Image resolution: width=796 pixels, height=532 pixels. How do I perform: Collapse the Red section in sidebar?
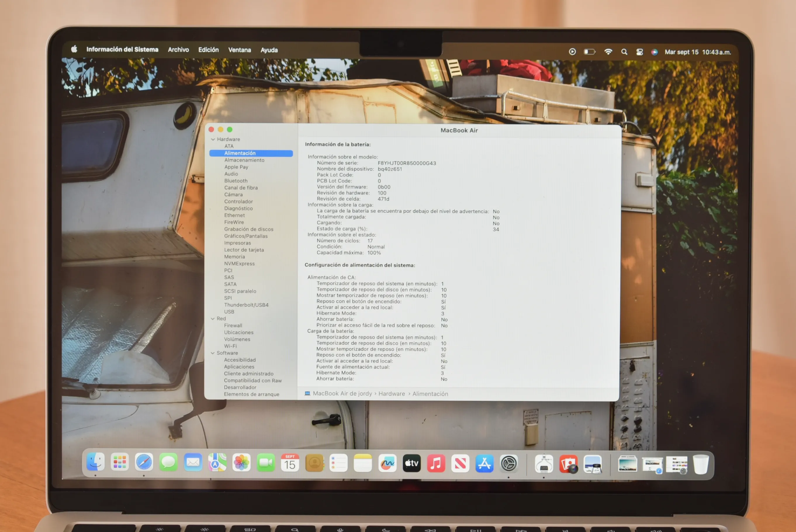[x=213, y=319]
